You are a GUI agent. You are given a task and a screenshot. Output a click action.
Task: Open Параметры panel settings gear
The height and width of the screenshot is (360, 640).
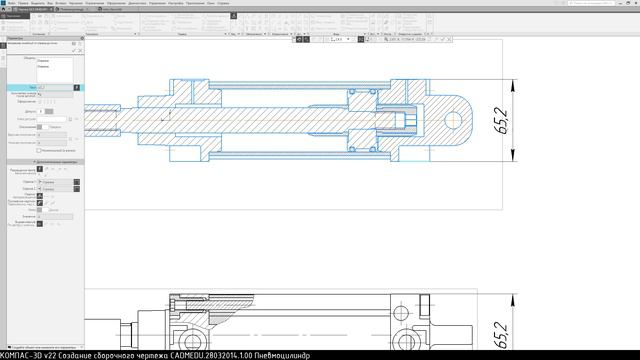82,38
